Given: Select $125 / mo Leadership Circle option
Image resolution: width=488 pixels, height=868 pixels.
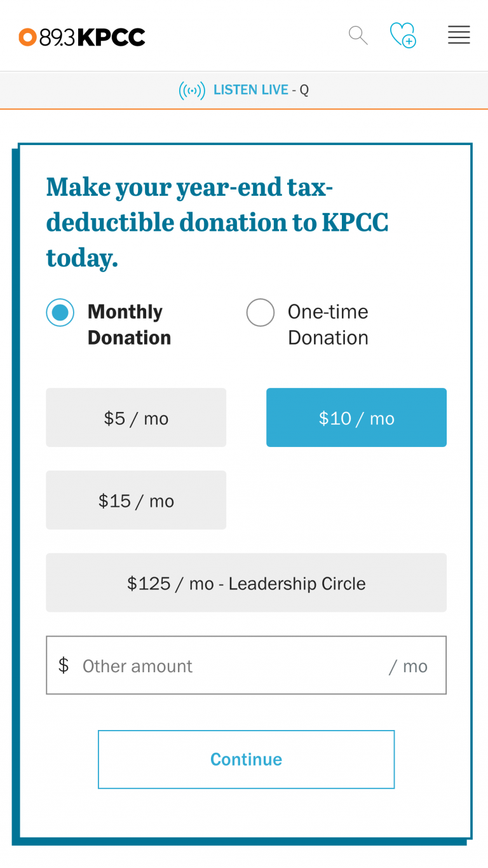Looking at the screenshot, I should 246,583.
